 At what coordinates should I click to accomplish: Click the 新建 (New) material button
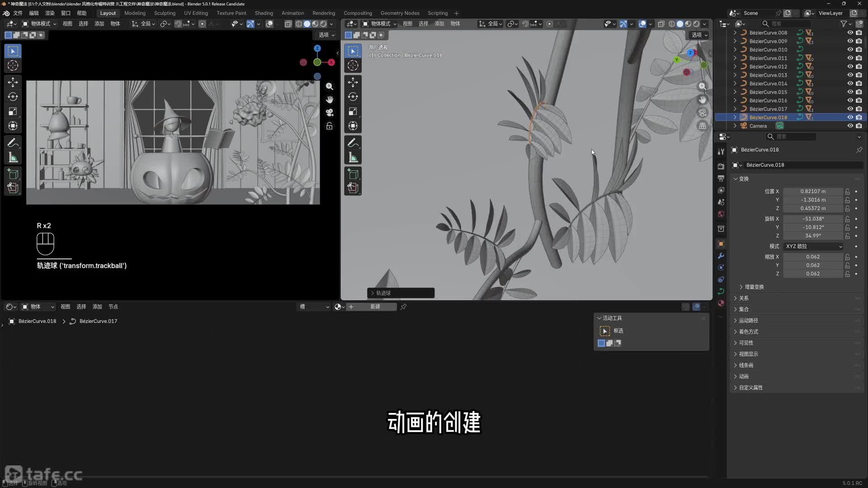(x=375, y=307)
